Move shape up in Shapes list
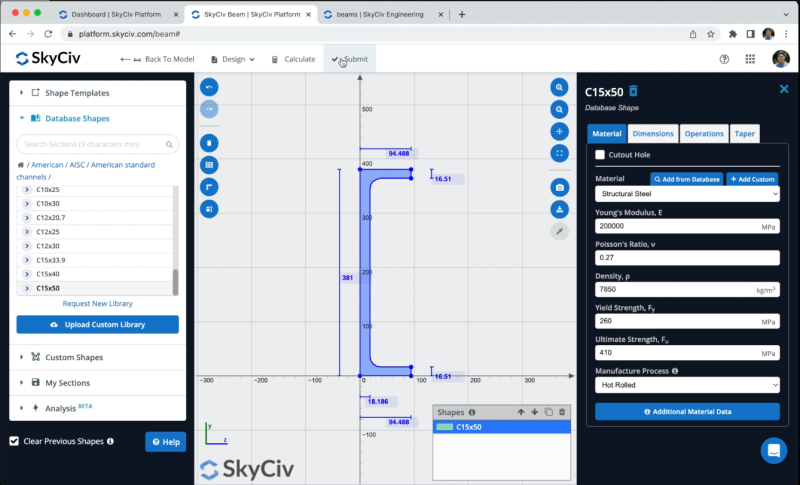Image resolution: width=800 pixels, height=485 pixels. click(520, 412)
